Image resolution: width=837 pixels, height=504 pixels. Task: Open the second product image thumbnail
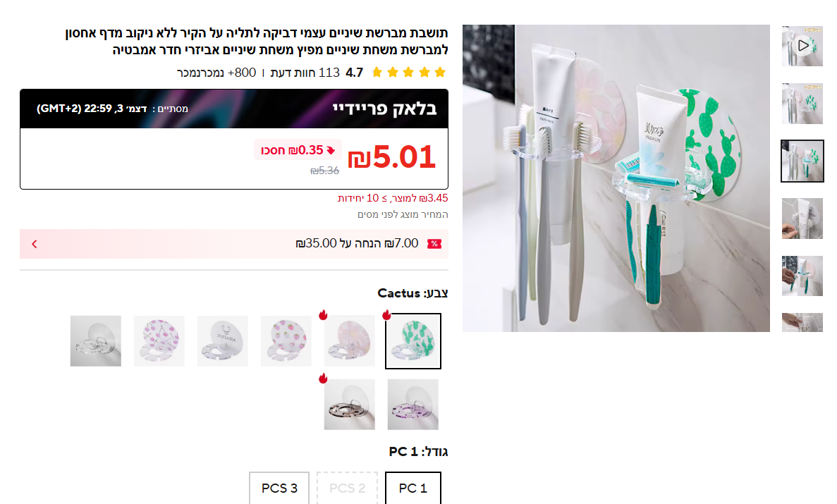(x=802, y=104)
